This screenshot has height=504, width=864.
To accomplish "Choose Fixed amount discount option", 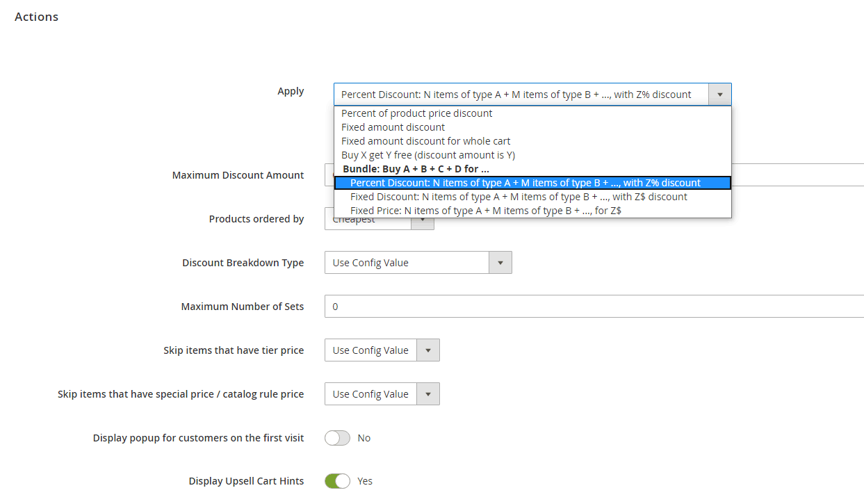I will pyautogui.click(x=532, y=127).
